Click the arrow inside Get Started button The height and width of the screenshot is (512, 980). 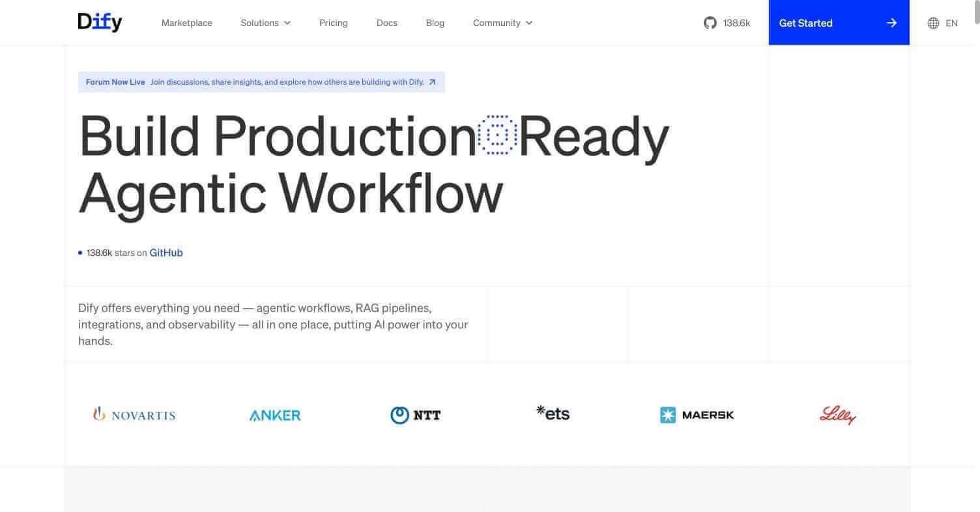[x=891, y=22]
